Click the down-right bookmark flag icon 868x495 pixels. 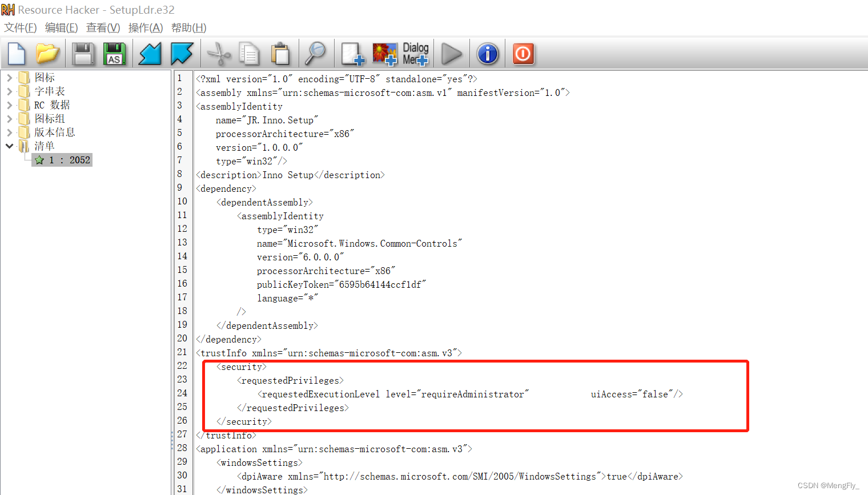pyautogui.click(x=182, y=54)
